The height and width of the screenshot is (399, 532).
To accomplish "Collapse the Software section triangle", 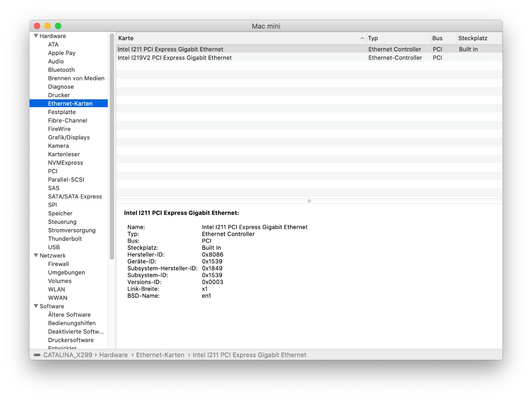I will pos(36,306).
